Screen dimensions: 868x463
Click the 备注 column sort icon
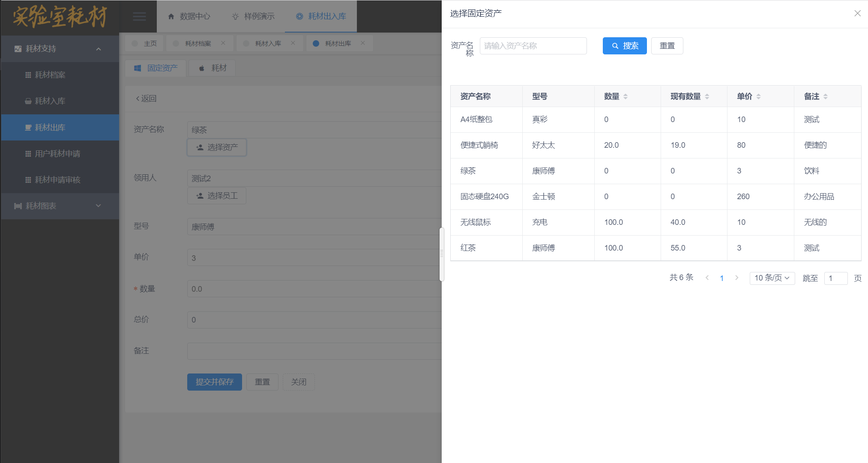point(826,96)
